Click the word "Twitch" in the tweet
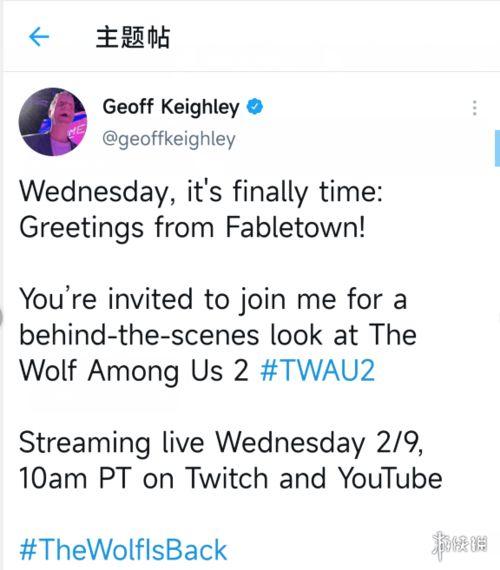 227,478
